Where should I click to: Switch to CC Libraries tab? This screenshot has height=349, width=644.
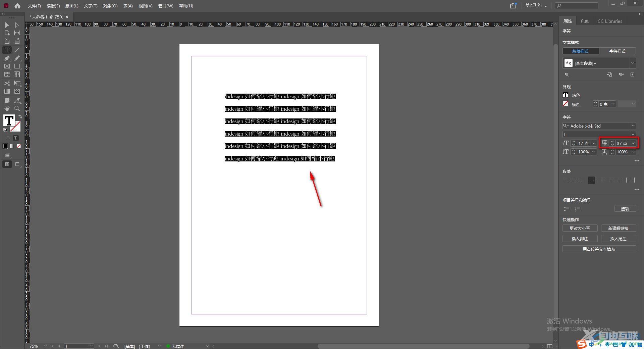click(x=610, y=21)
